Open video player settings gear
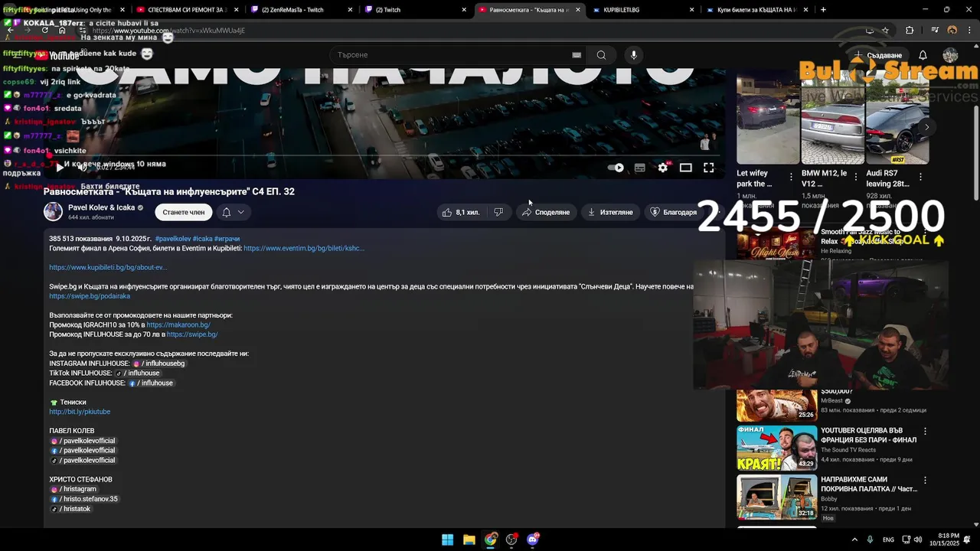 click(663, 168)
